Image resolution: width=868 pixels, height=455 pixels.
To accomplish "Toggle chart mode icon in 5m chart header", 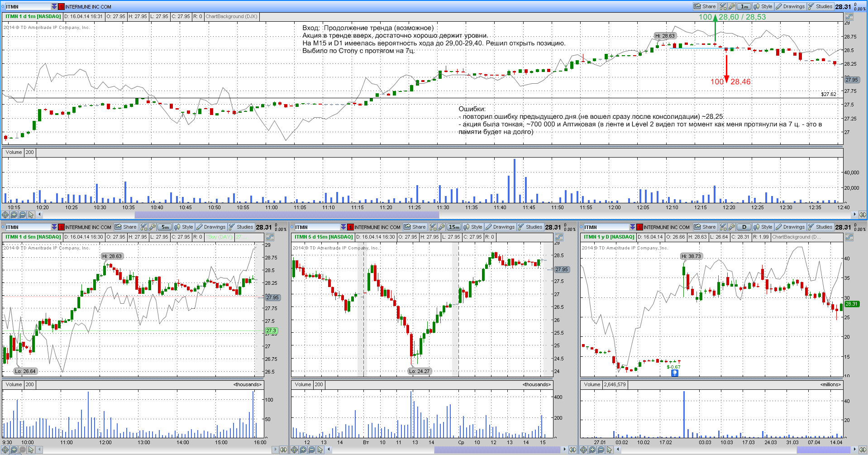I will [270, 237].
